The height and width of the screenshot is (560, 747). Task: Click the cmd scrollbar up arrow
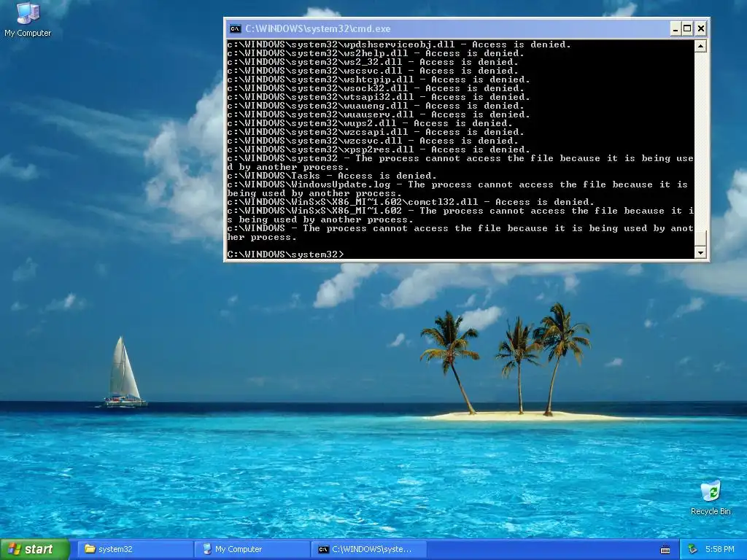coord(700,46)
